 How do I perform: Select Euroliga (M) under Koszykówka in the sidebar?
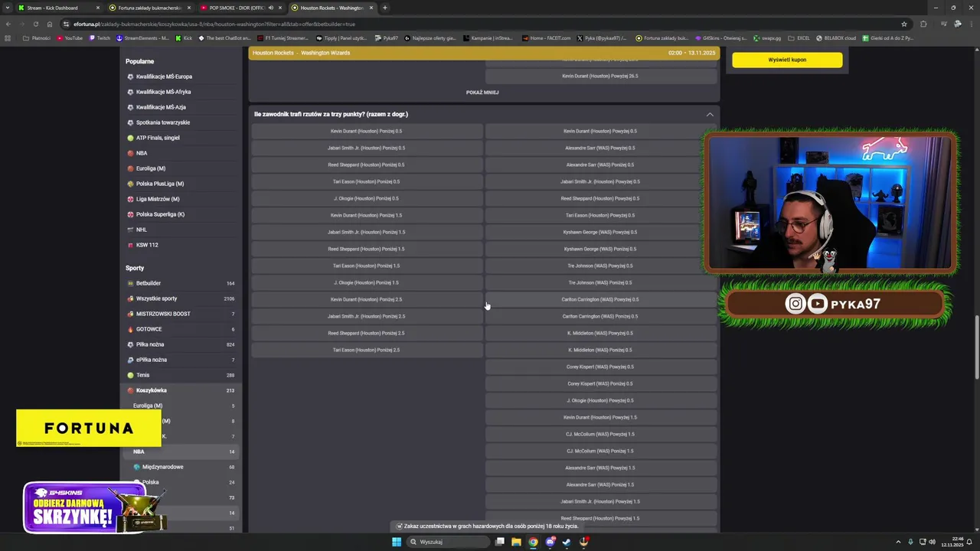point(182,406)
